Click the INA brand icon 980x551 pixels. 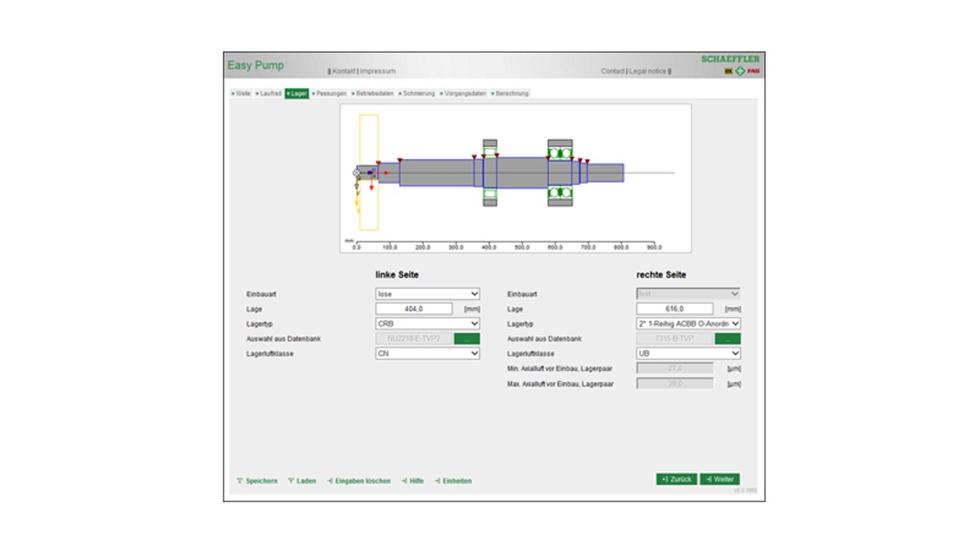point(728,72)
